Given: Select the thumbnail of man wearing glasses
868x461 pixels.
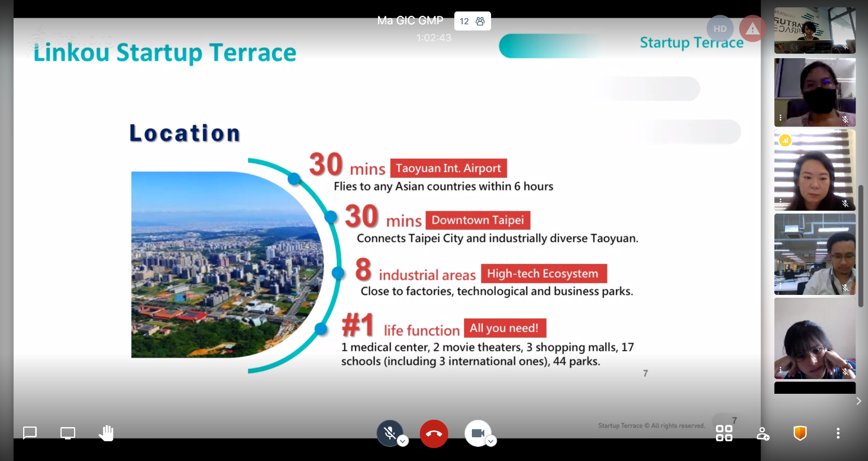Looking at the screenshot, I should [814, 254].
